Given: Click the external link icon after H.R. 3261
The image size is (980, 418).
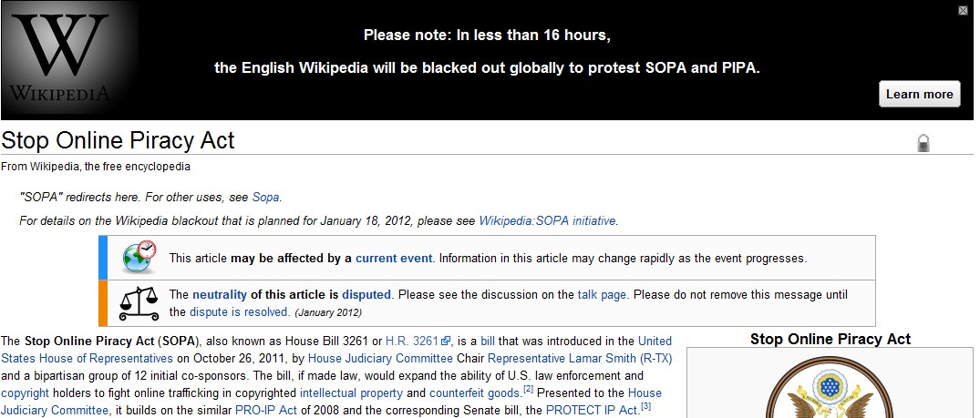Looking at the screenshot, I should tap(446, 342).
